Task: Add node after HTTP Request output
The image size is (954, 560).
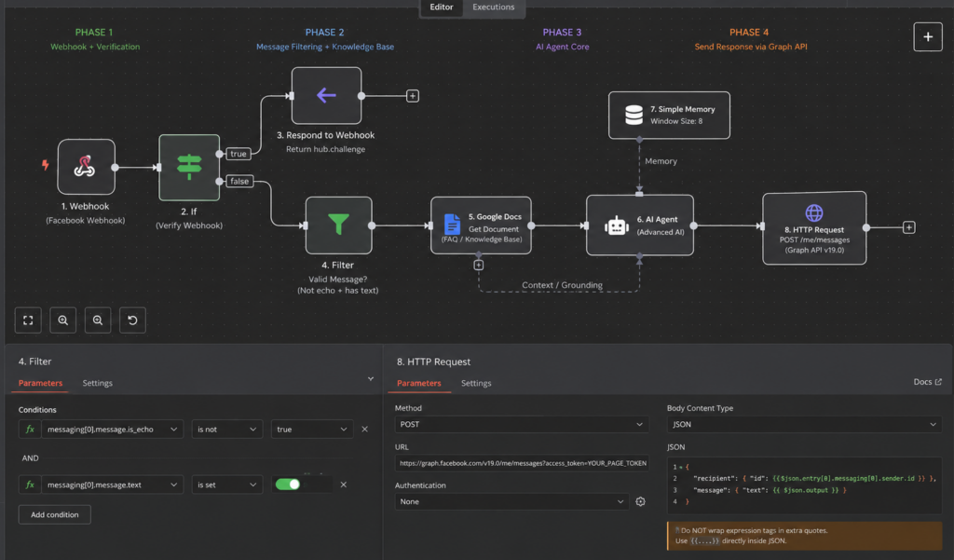Action: coord(909,227)
